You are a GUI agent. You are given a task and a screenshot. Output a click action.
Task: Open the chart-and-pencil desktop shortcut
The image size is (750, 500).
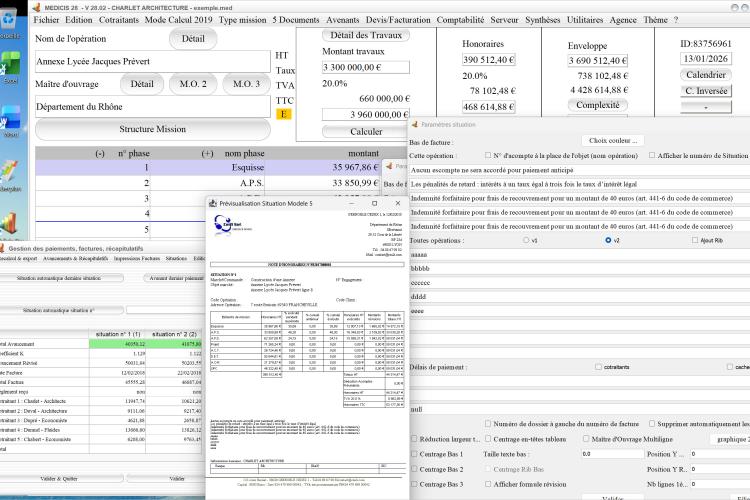(10, 175)
